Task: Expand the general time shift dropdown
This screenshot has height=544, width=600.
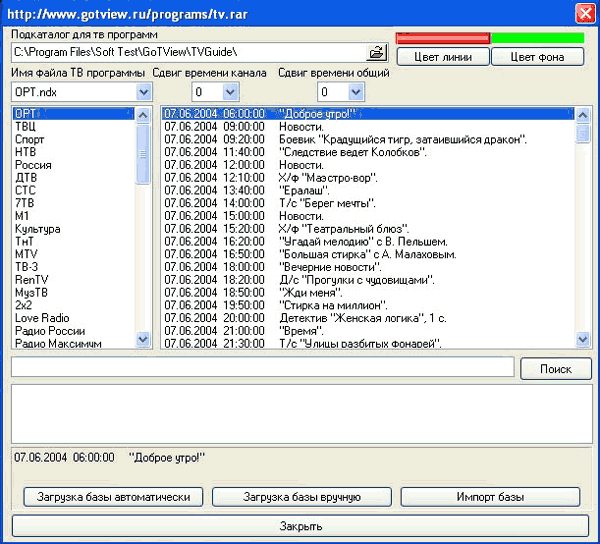Action: pos(356,92)
